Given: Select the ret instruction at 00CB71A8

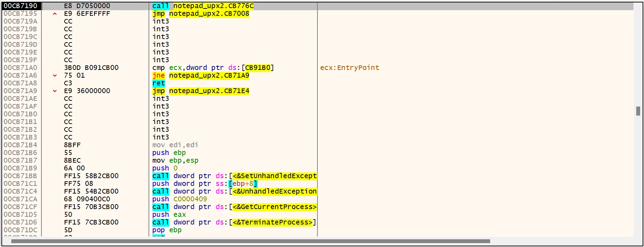Looking at the screenshot, I should coord(158,83).
